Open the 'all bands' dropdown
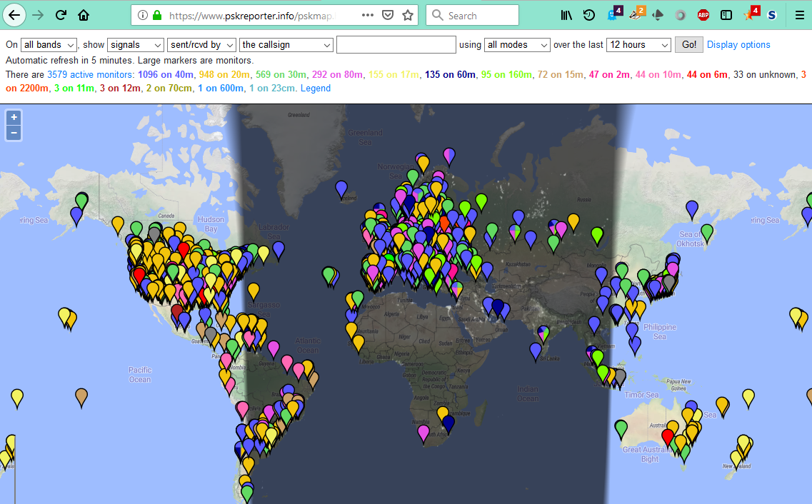812x504 pixels. point(49,45)
